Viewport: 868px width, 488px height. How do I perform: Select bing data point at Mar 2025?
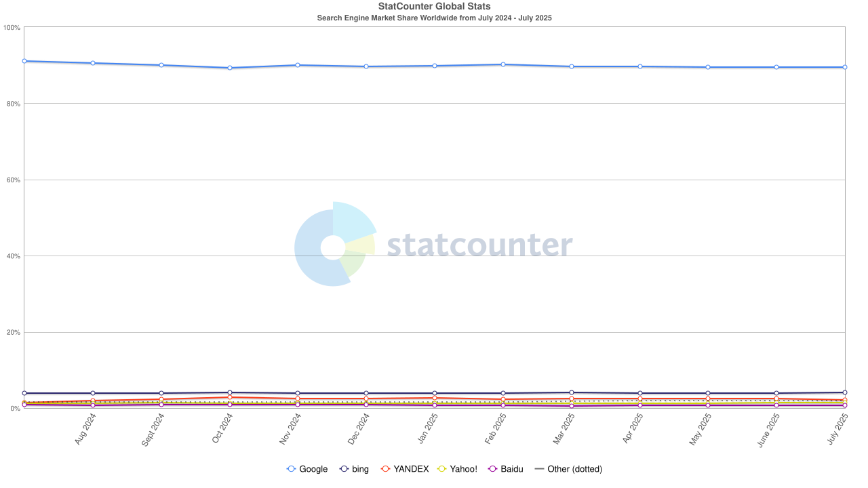point(572,392)
